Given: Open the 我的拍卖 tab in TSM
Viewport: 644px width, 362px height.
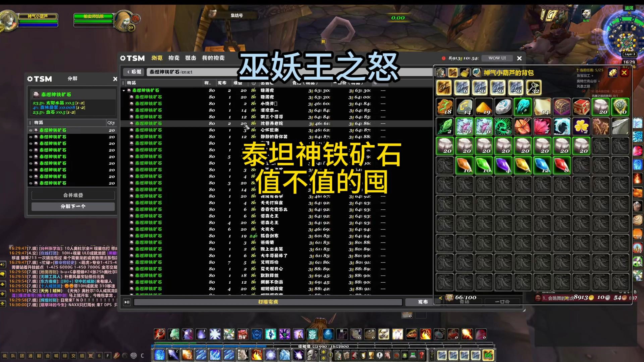Looking at the screenshot, I should pyautogui.click(x=213, y=58).
